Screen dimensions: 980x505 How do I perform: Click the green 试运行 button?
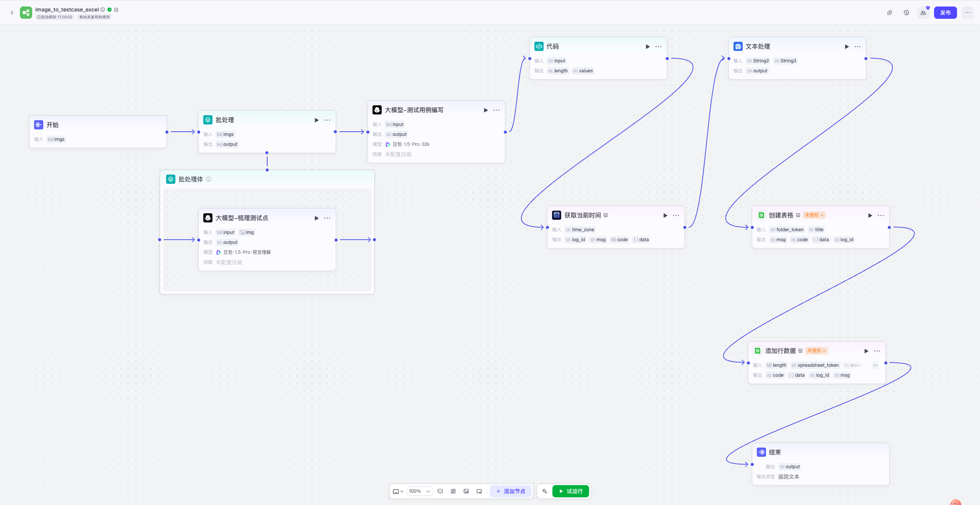pyautogui.click(x=570, y=491)
